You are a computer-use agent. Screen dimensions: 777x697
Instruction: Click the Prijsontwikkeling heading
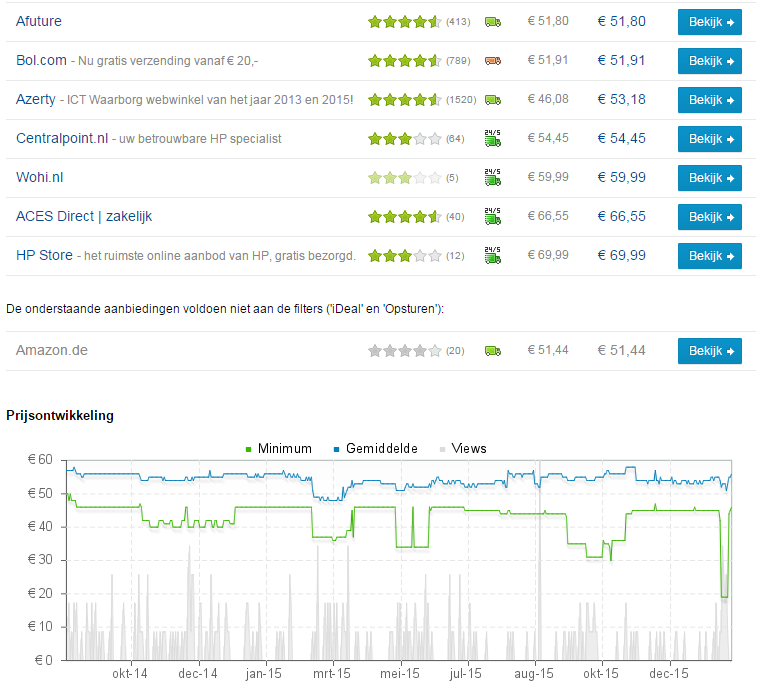coord(60,416)
